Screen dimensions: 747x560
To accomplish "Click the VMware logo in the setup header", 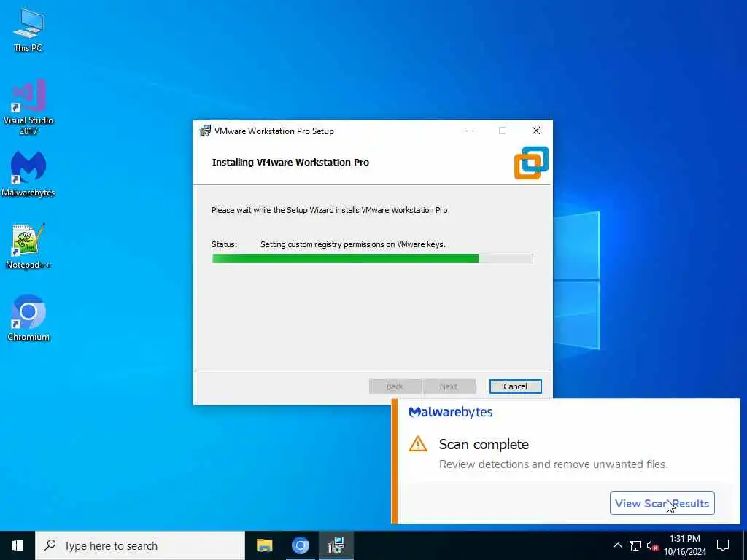I will coord(531,163).
